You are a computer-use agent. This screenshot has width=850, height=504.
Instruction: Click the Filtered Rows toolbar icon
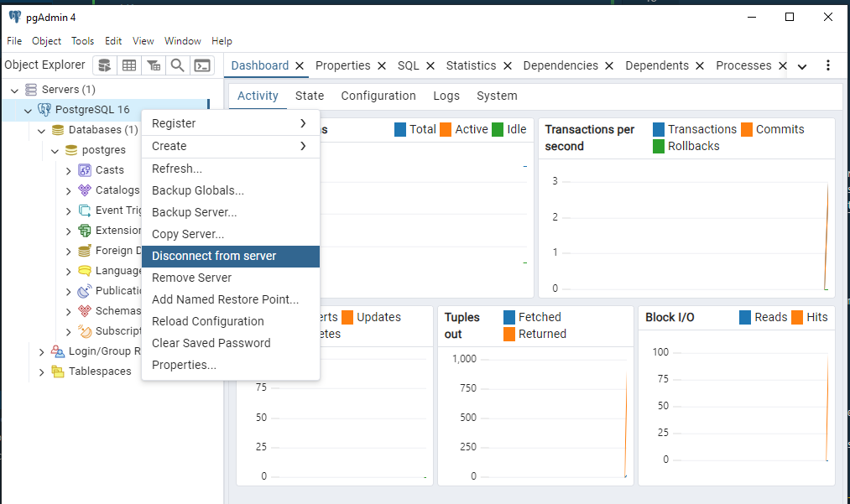[154, 65]
